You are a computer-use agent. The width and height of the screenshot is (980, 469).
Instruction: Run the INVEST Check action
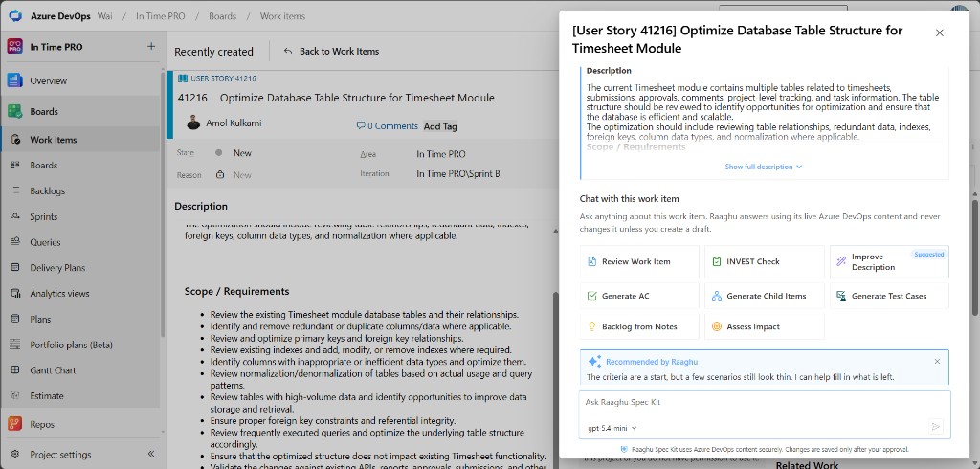pyautogui.click(x=764, y=261)
